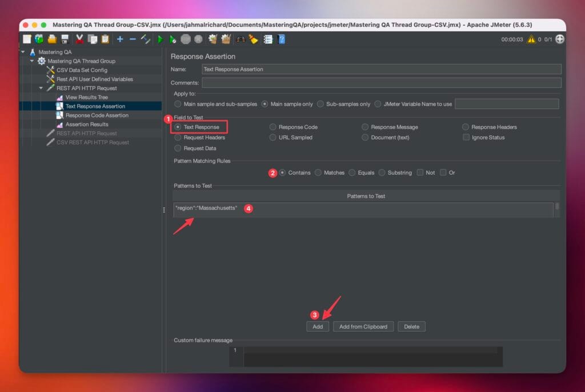Click the remote engines globe icon
The width and height of the screenshot is (585, 392).
(560, 39)
